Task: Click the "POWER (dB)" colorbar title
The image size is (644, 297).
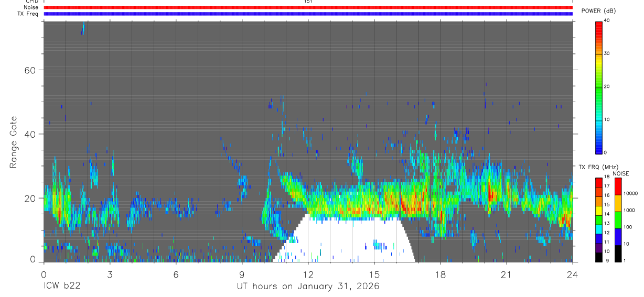Action: 599,12
